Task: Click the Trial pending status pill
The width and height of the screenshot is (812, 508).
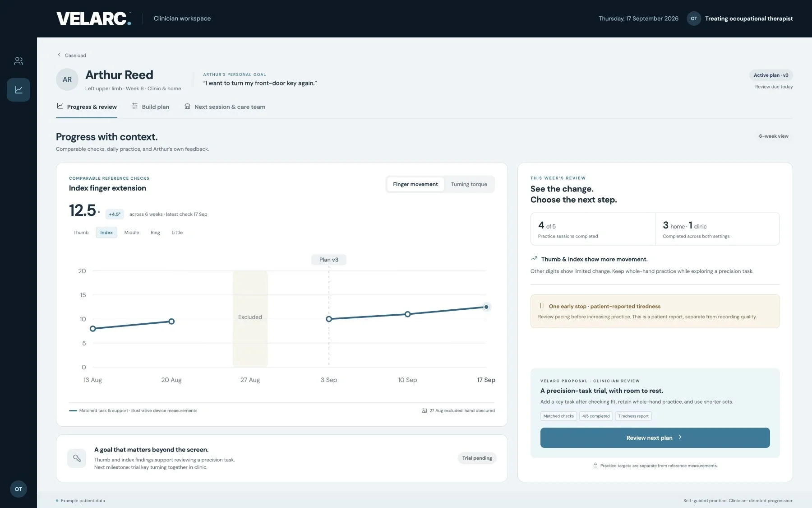Action: click(x=477, y=458)
